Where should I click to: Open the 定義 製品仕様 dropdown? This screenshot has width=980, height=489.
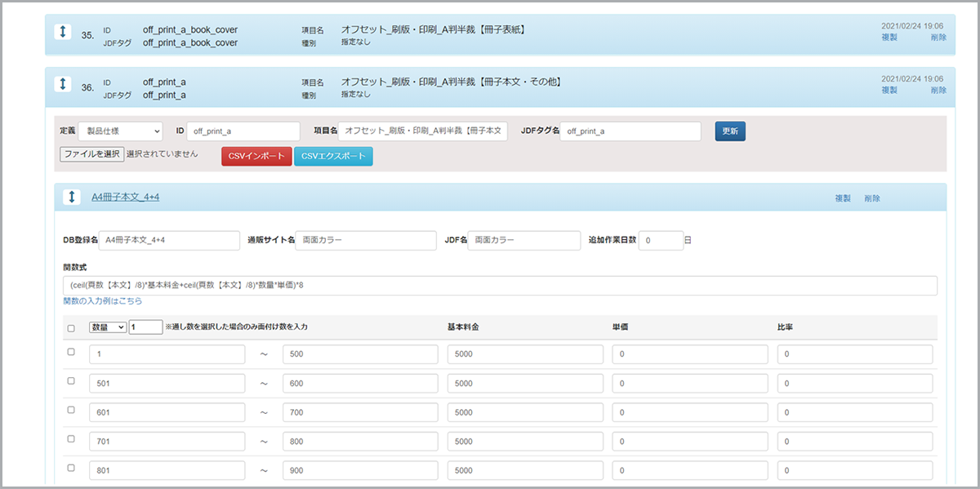(121, 131)
